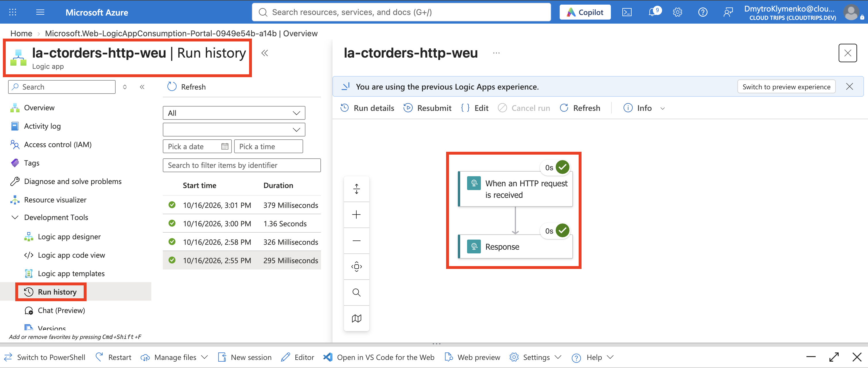Click Switch to preview experience
Image resolution: width=868 pixels, height=368 pixels.
786,87
